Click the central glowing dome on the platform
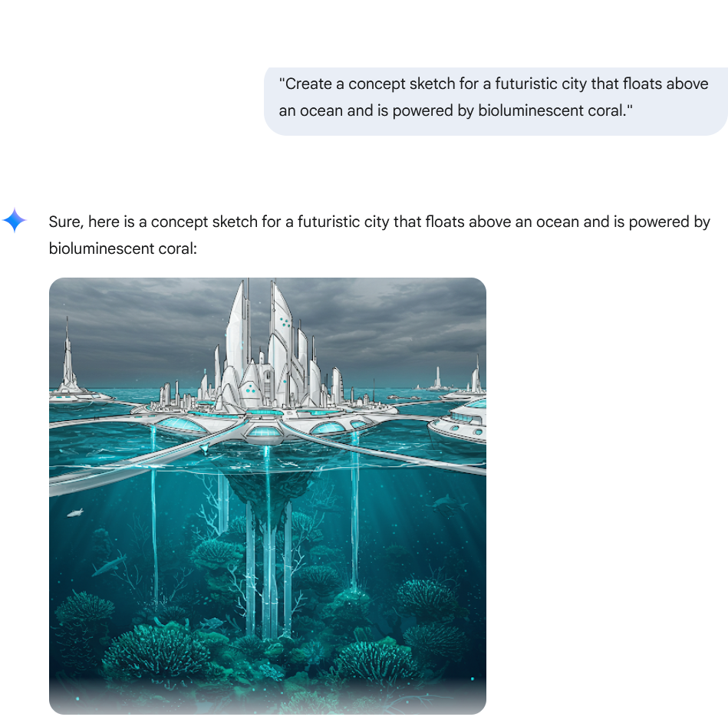Screen dimensions: 728x717 pos(264,433)
